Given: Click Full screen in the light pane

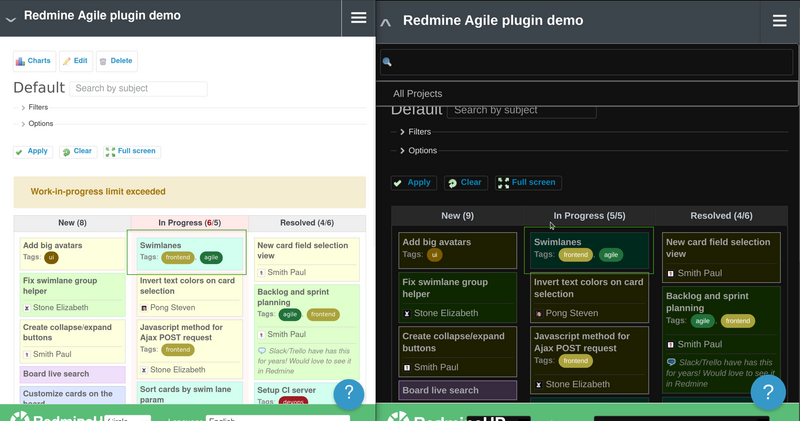Looking at the screenshot, I should (131, 151).
